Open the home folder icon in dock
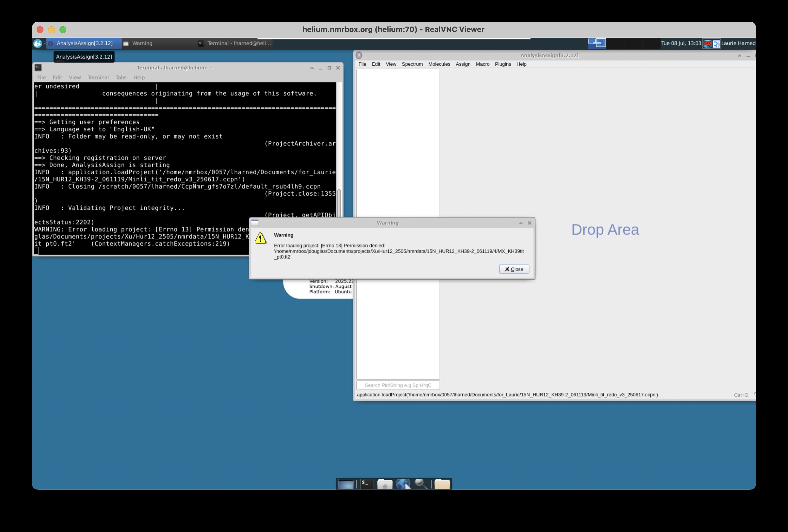788x532 pixels. coord(385,484)
